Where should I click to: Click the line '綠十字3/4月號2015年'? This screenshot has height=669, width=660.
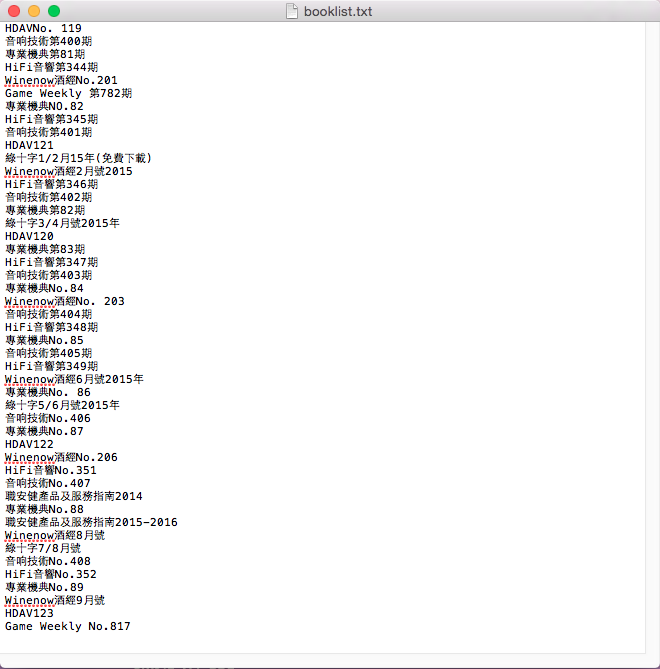pos(62,223)
